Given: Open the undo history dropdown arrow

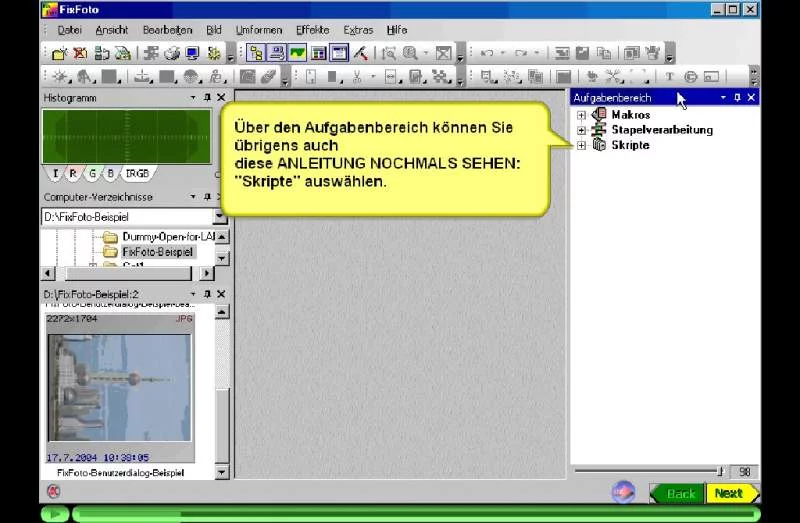Looking at the screenshot, I should pos(503,53).
